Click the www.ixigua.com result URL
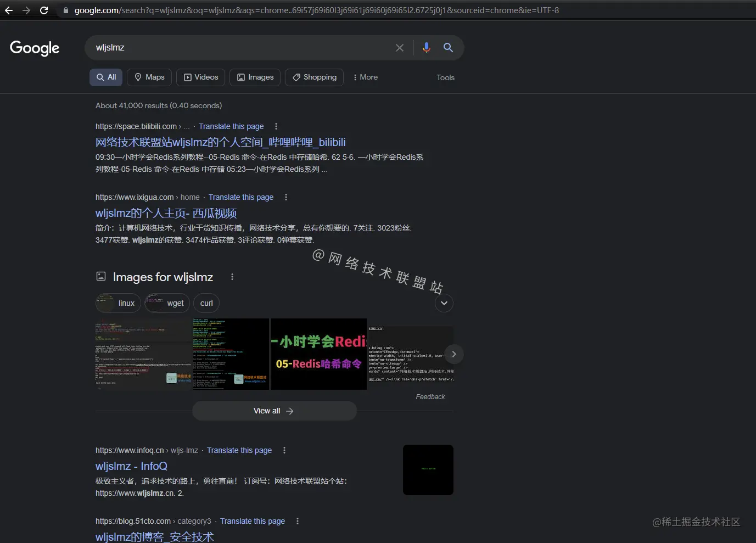756x543 pixels. coord(135,197)
